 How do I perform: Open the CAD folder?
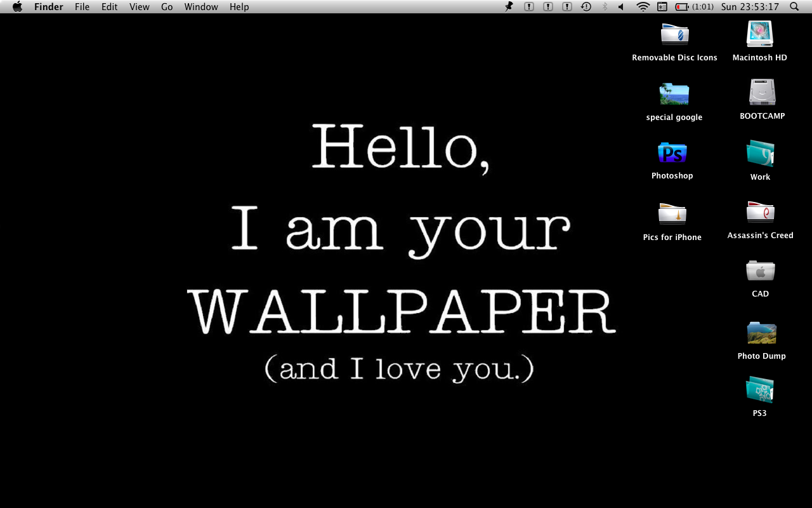coord(759,271)
